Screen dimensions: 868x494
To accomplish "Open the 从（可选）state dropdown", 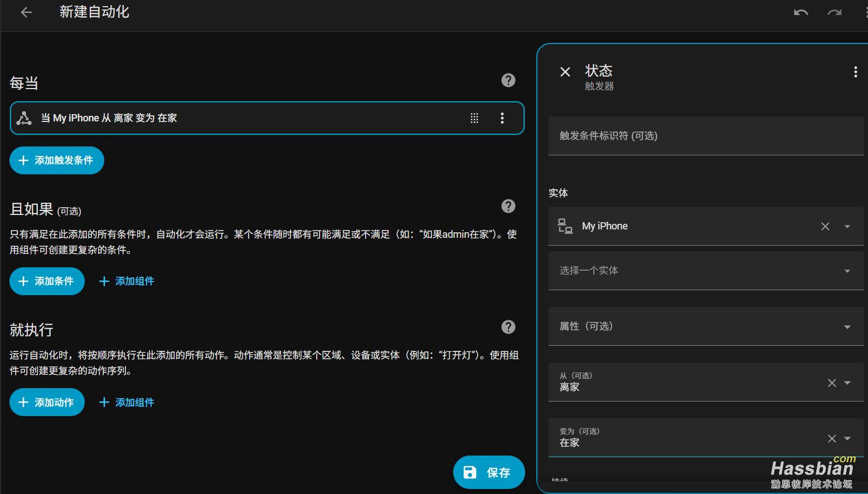I will pyautogui.click(x=847, y=383).
